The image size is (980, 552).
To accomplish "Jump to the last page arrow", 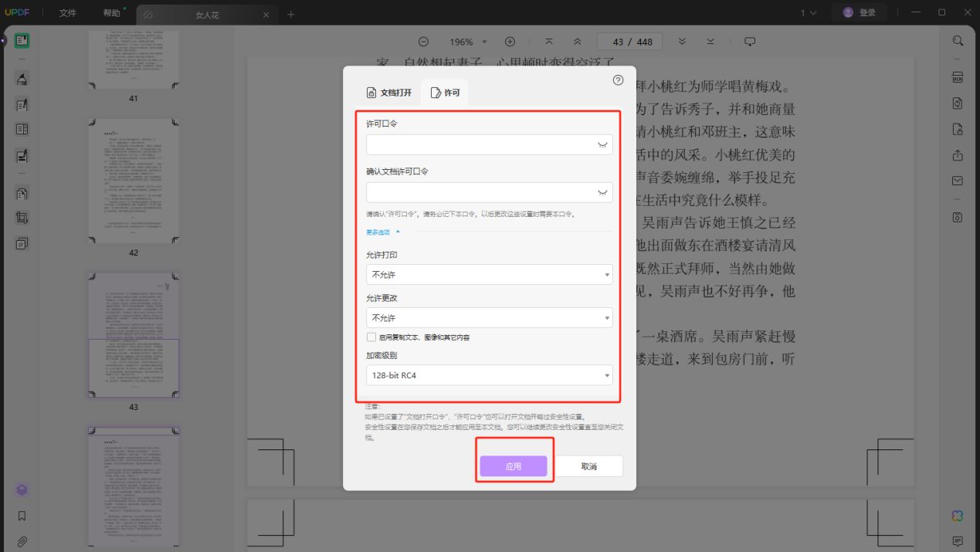I will pos(710,42).
